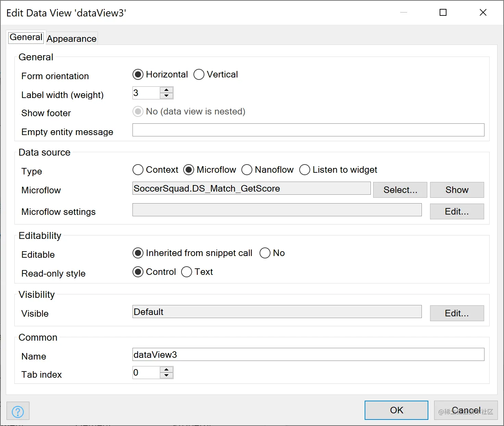Click the help question mark icon
The image size is (504, 426).
(x=18, y=411)
